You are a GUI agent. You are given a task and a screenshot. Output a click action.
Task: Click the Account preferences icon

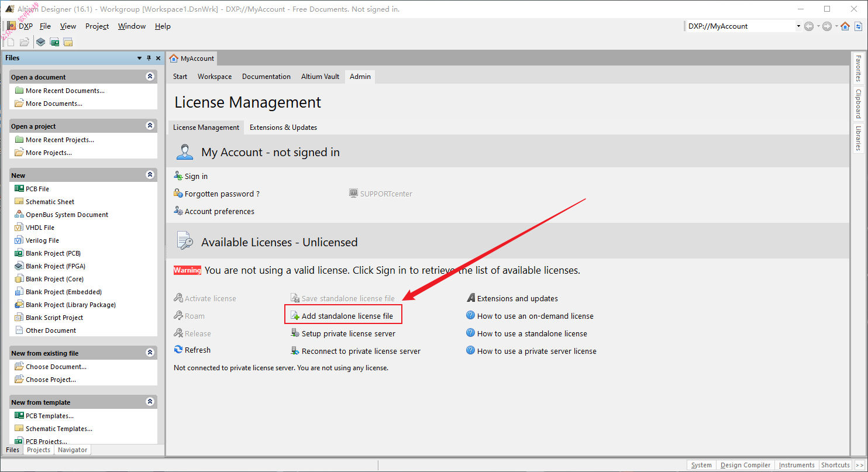[178, 211]
